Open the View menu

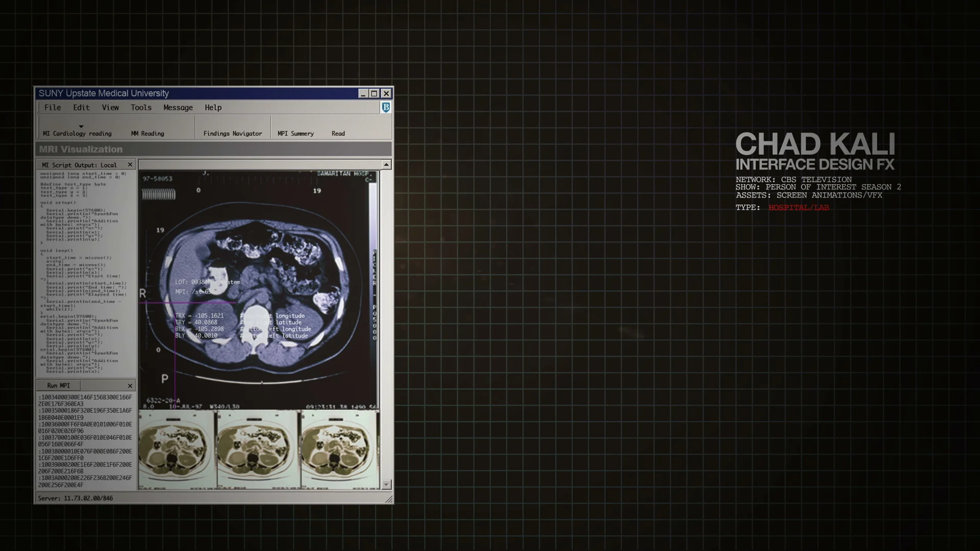(x=110, y=108)
